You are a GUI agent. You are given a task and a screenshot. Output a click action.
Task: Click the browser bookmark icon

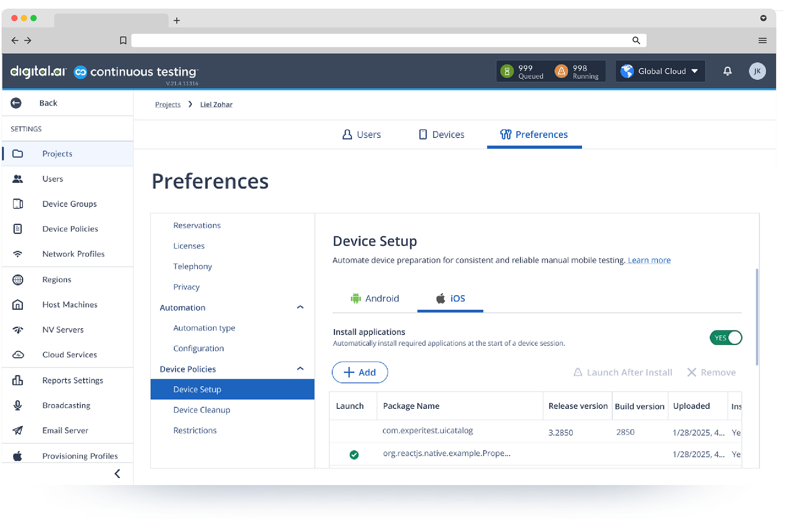coord(123,40)
